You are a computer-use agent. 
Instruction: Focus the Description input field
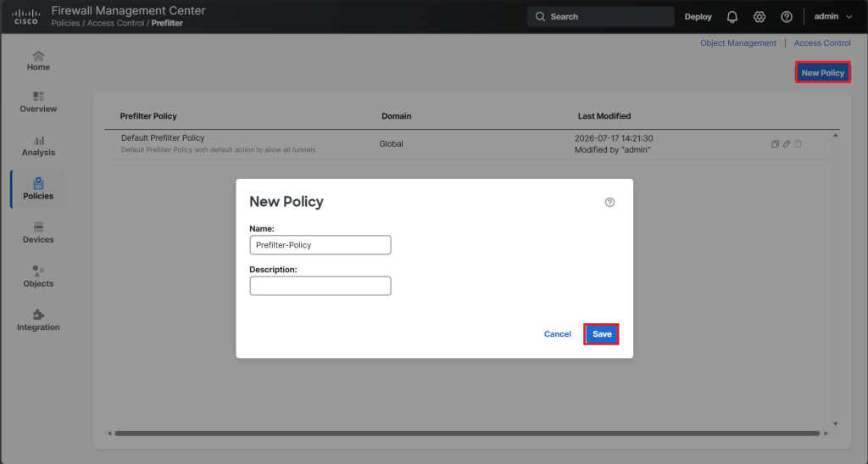tap(320, 286)
